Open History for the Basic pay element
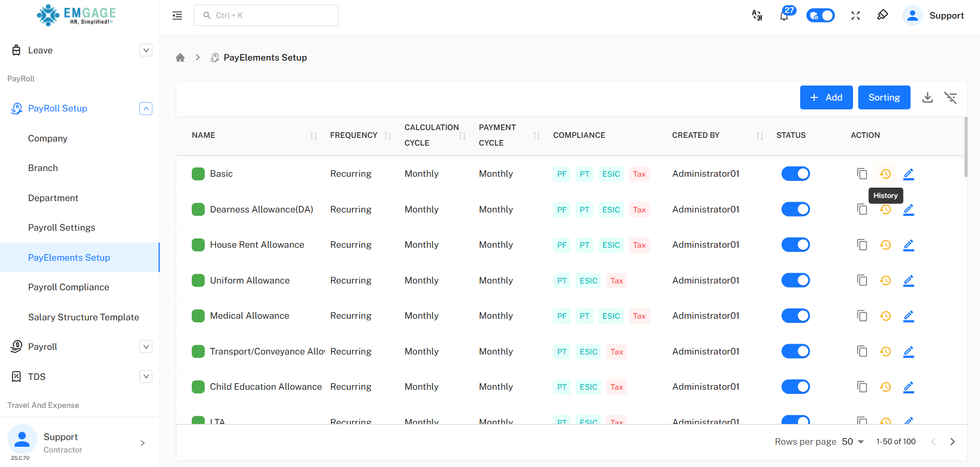 click(x=885, y=174)
